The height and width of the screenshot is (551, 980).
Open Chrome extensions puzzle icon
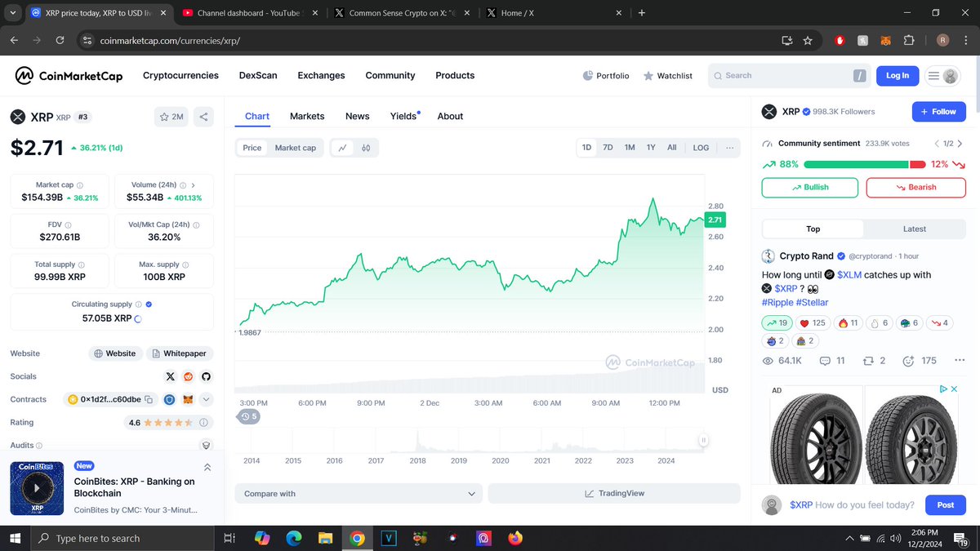click(908, 40)
